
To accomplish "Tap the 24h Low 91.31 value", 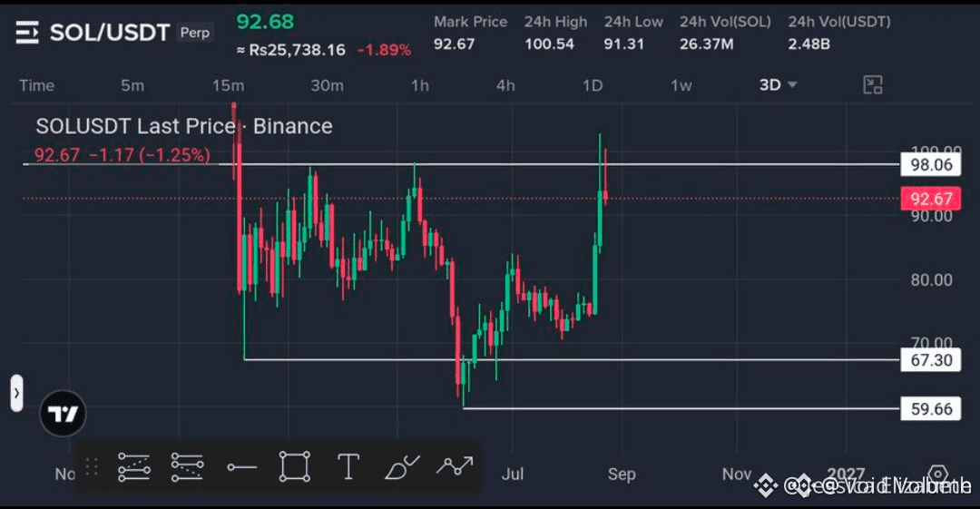I will coord(623,44).
